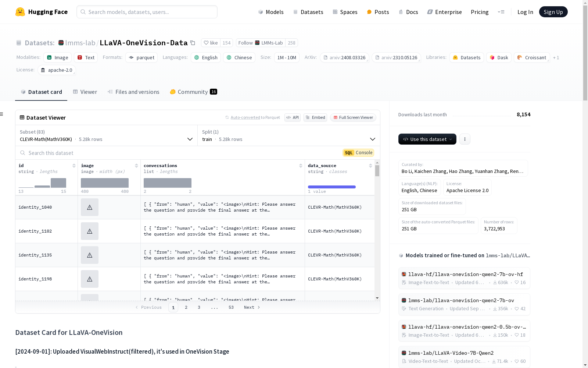588x368 pixels.
Task: Open lmms-lab/llava-onevision-qwen2-7b-ov model
Action: [x=464, y=304]
